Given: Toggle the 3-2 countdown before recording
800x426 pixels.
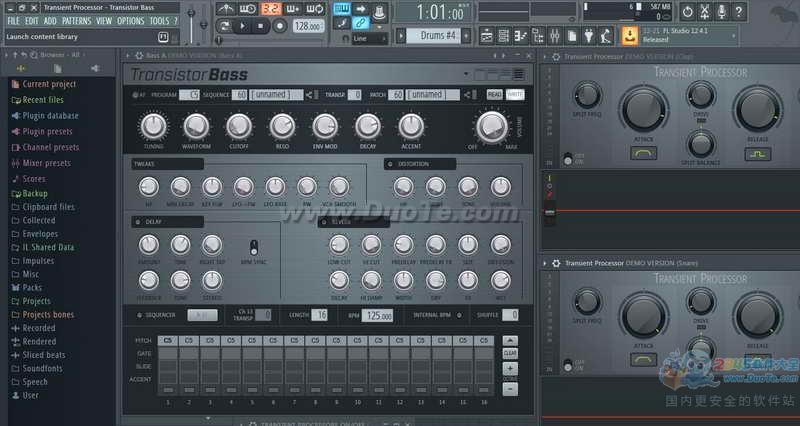Looking at the screenshot, I should click(x=271, y=9).
